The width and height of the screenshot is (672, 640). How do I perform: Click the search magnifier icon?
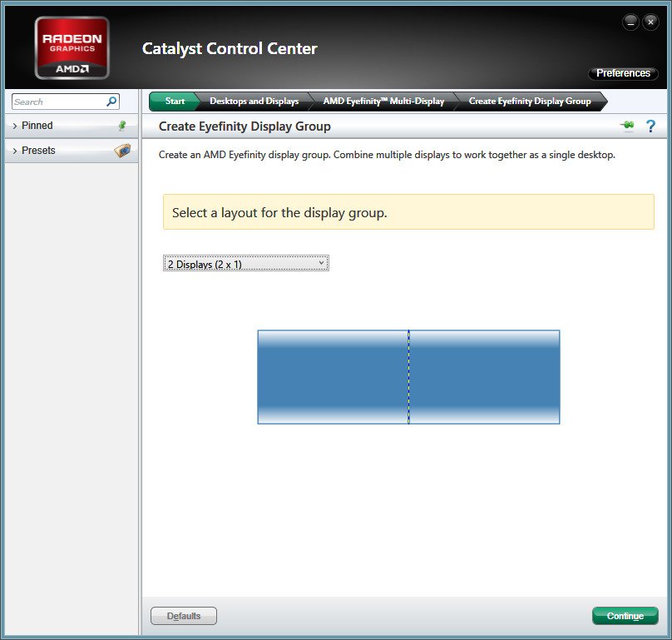coord(111,102)
